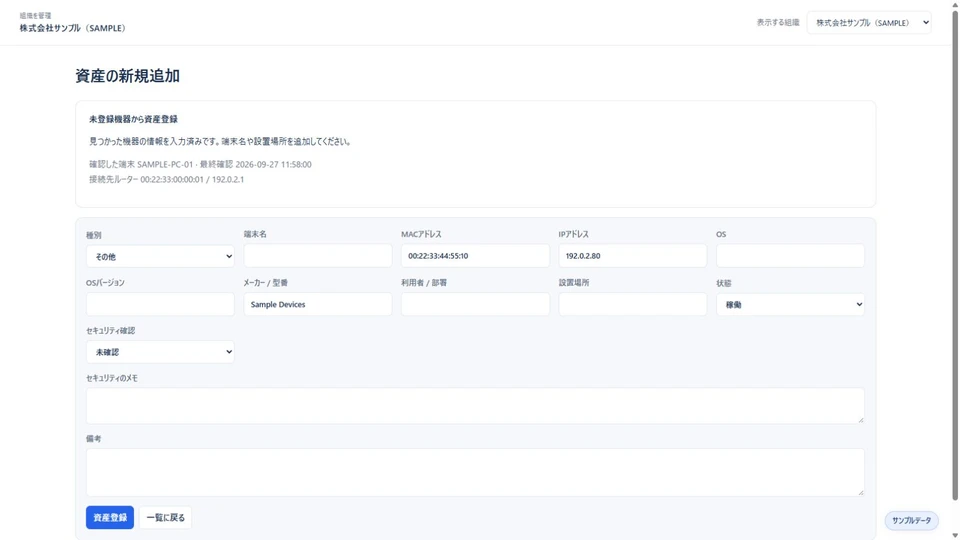Open the 種別 dropdown showing その他
Image resolution: width=960 pixels, height=540 pixels.
(x=160, y=257)
